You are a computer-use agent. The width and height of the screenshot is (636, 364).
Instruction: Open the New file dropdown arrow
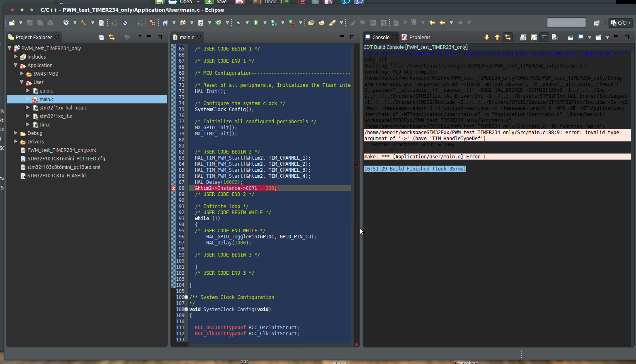(21, 23)
